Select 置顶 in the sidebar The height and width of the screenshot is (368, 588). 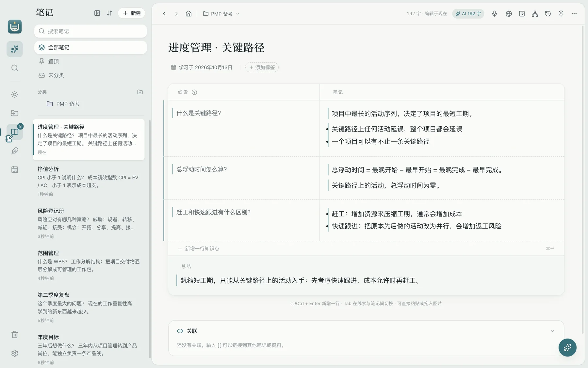pyautogui.click(x=90, y=61)
